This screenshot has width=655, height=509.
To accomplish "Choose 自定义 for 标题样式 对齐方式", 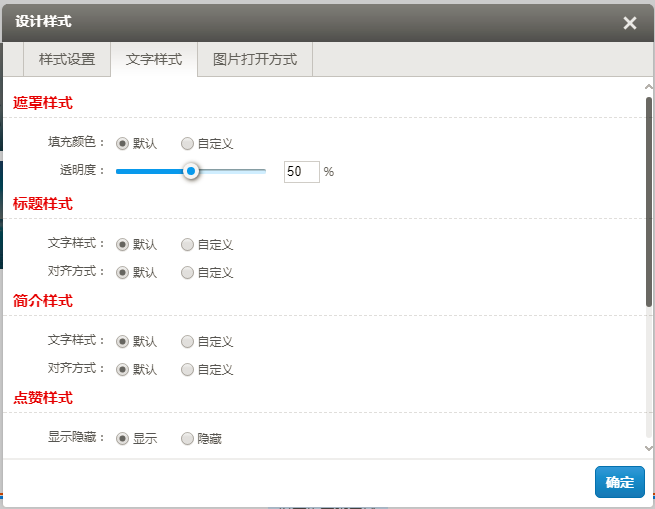I will tap(187, 272).
